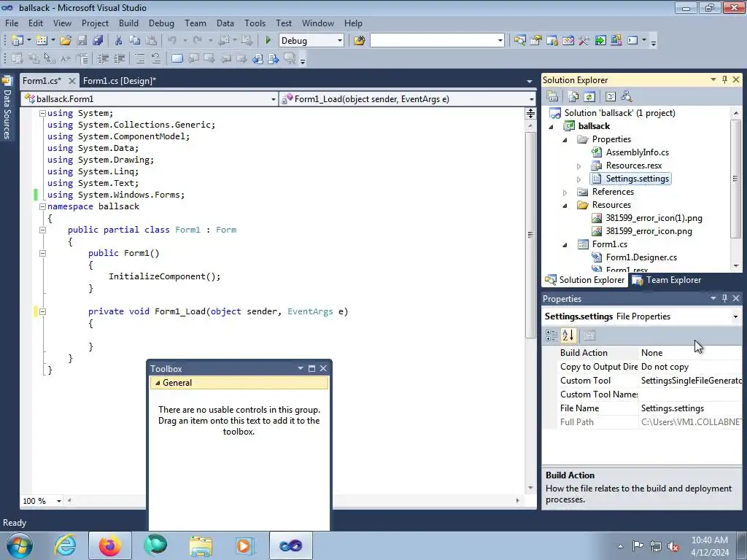Open the empty Find combo box dropdown

(500, 41)
